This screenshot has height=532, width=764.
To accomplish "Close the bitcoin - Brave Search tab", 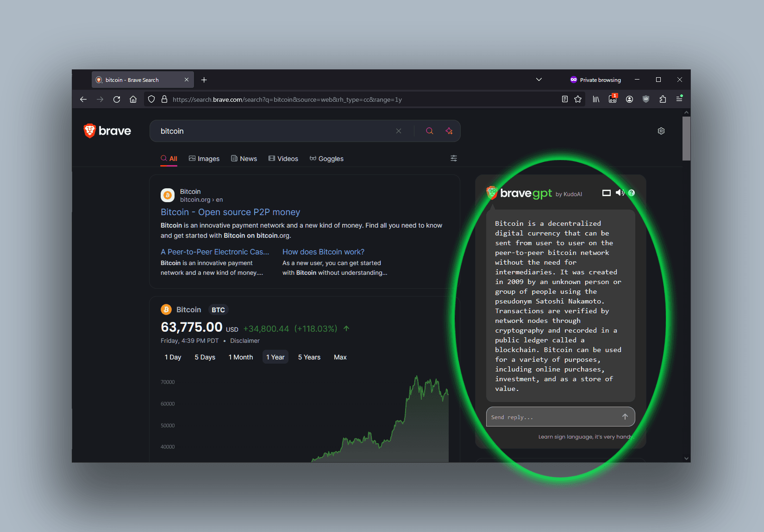I will pos(187,80).
